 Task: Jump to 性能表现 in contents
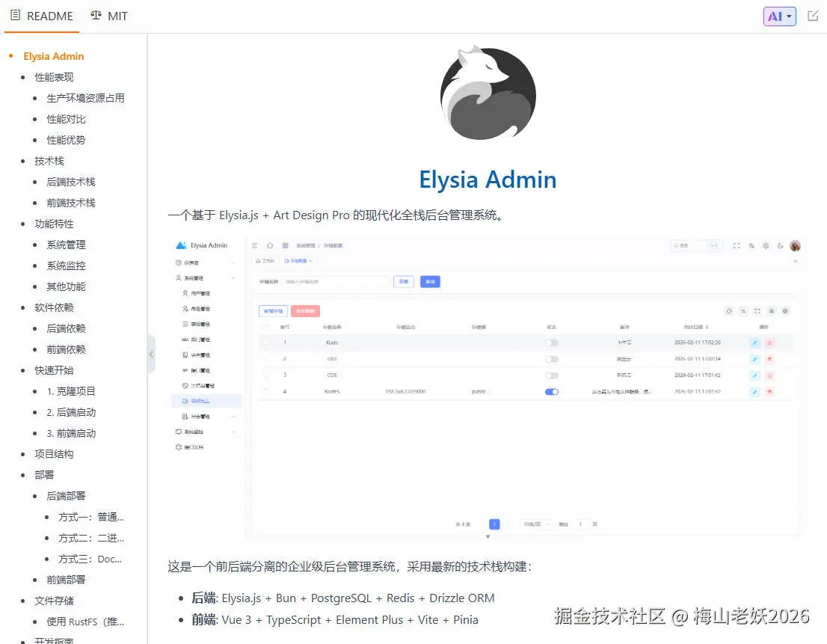(x=54, y=77)
